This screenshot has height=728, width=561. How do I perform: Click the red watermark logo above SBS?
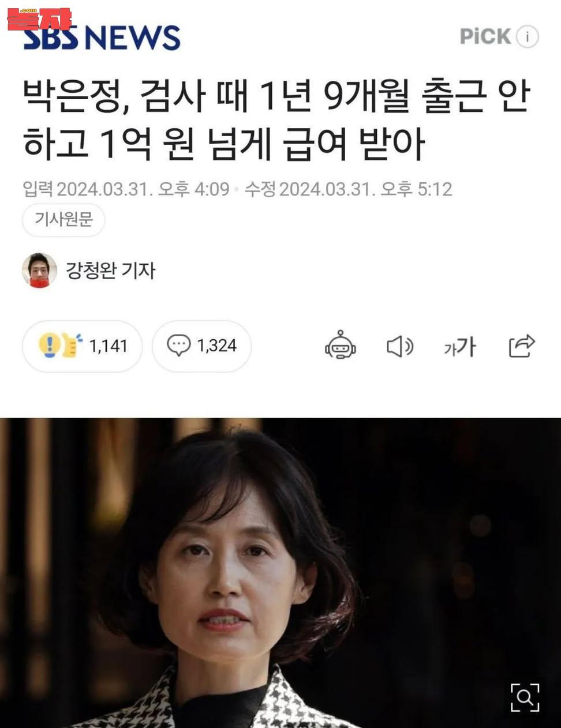tap(39, 18)
